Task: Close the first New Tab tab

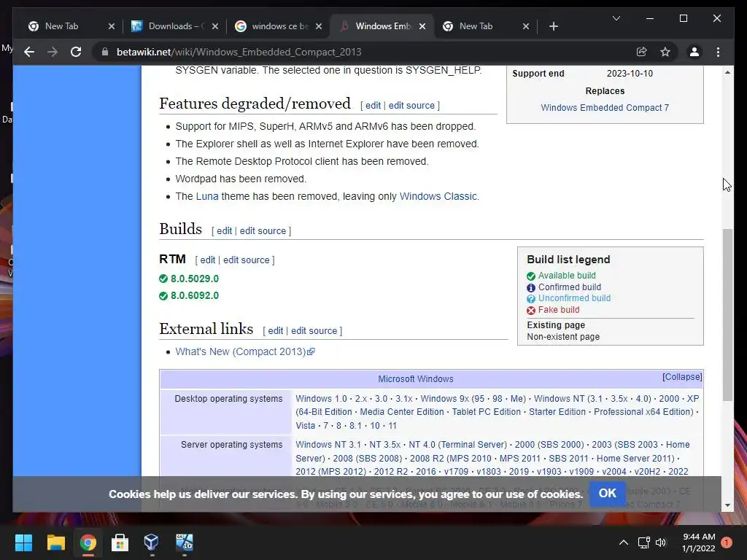Action: (x=112, y=26)
